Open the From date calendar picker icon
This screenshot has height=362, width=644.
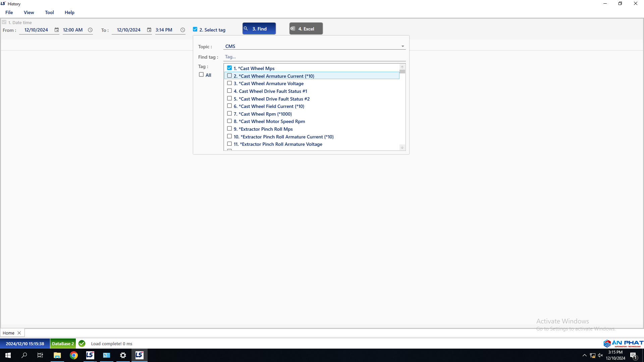click(57, 30)
